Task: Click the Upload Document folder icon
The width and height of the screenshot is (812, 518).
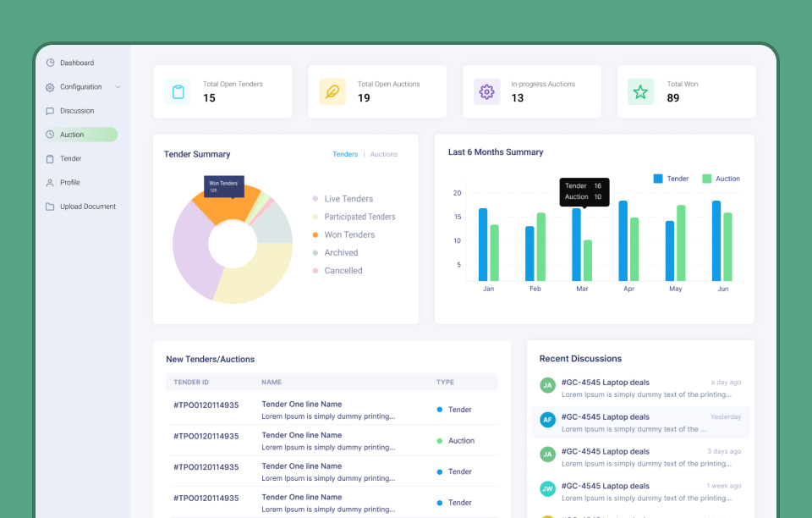Action: [50, 207]
